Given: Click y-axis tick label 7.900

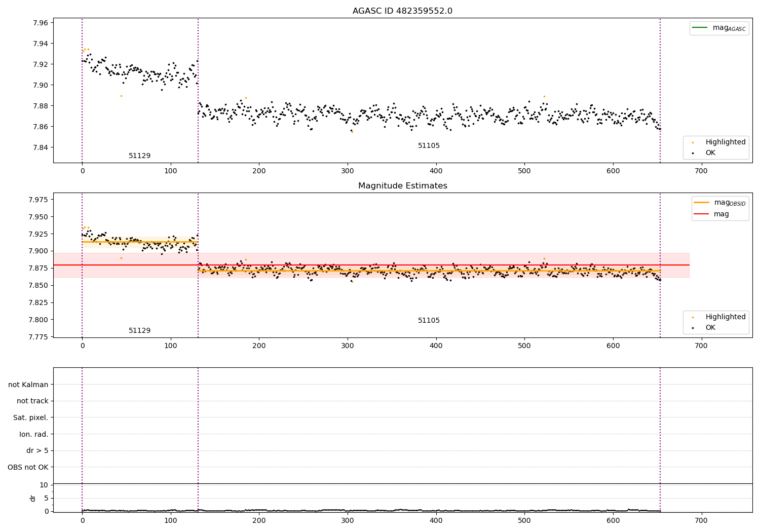Looking at the screenshot, I should (x=38, y=251).
